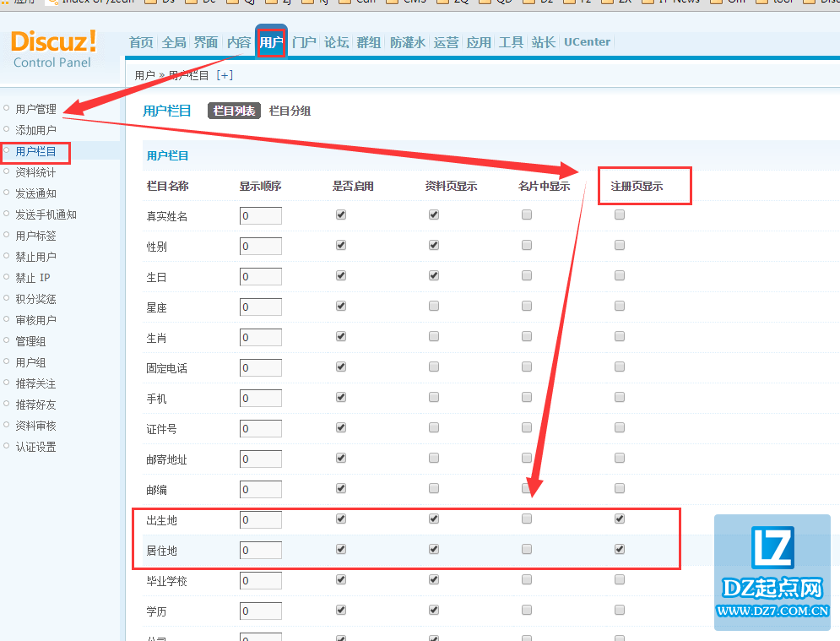
Task: Switch to the 论坛 top menu
Action: pyautogui.click(x=336, y=42)
